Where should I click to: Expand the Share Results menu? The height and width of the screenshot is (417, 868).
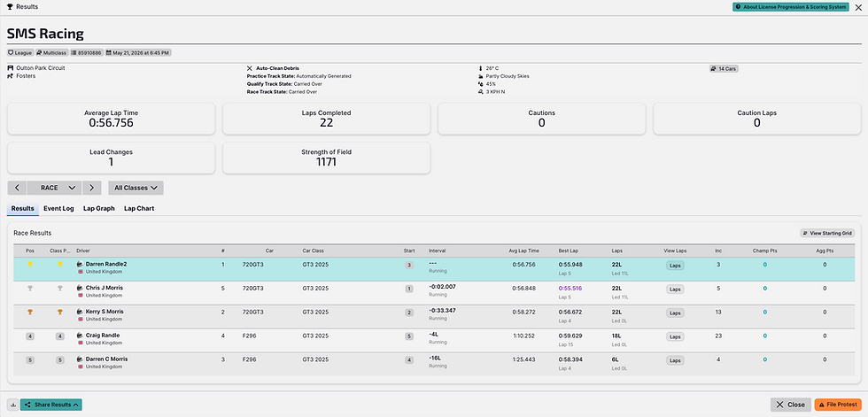tap(51, 405)
